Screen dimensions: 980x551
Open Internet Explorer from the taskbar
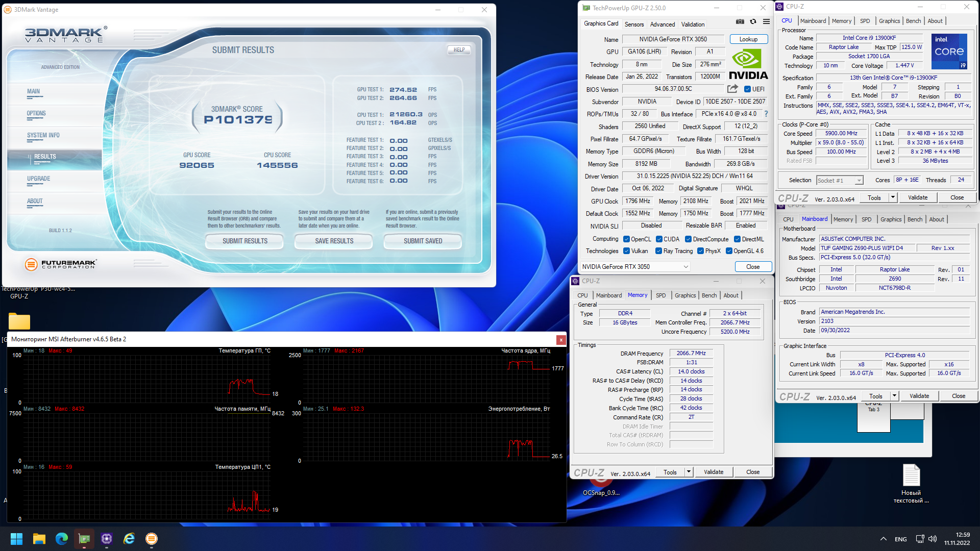point(129,539)
